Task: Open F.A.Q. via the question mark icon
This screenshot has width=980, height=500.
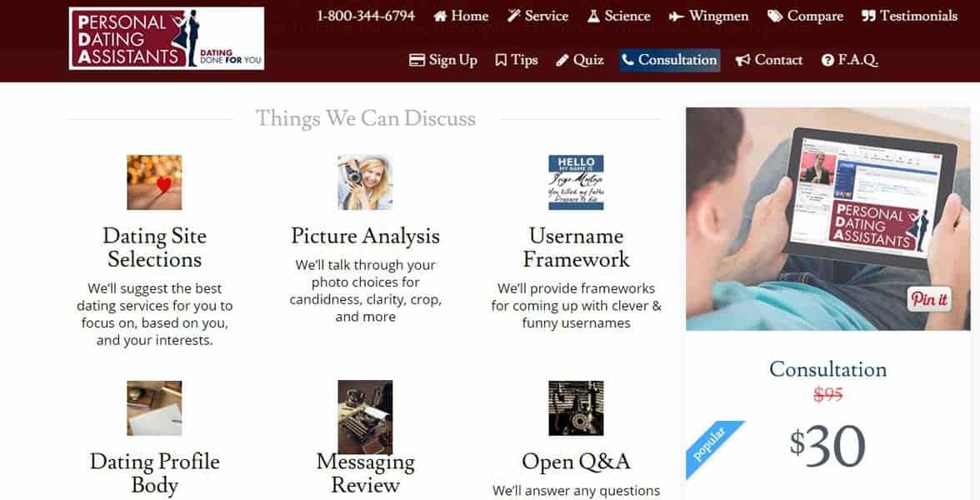Action: 827,59
